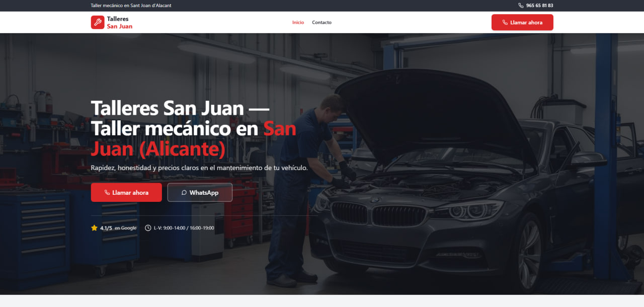
Task: Click the header Llamar ahora button
Action: tap(522, 22)
